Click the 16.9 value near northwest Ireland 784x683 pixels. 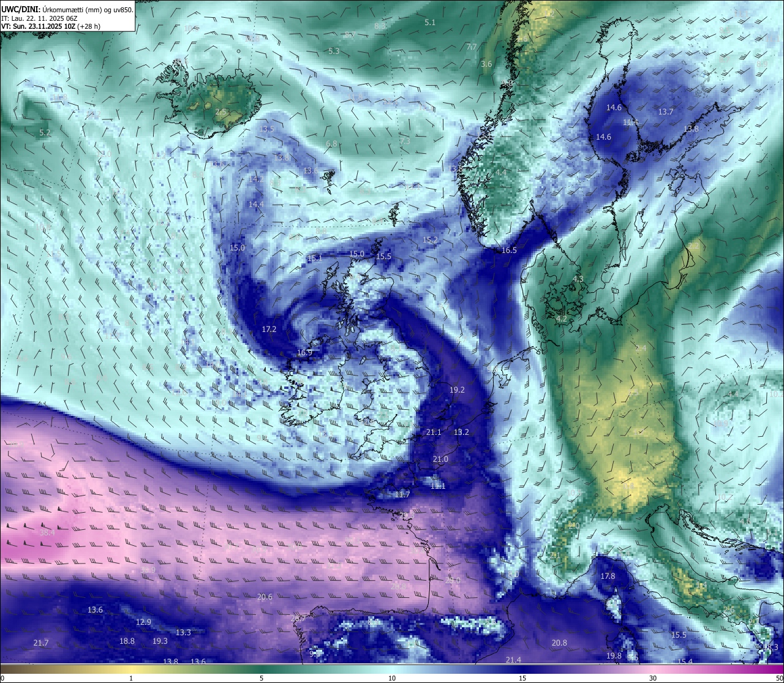[x=304, y=352]
